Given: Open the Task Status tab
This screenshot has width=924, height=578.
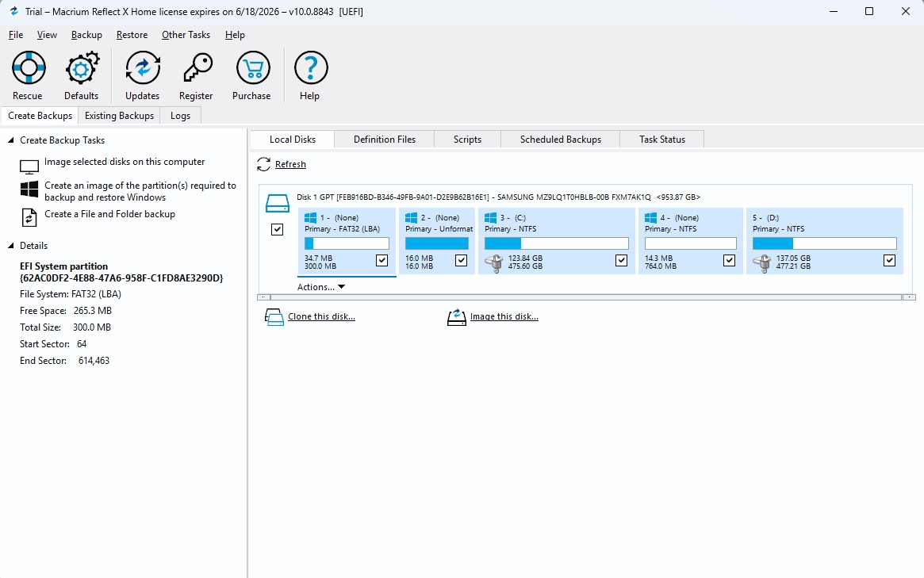Looking at the screenshot, I should pyautogui.click(x=661, y=140).
